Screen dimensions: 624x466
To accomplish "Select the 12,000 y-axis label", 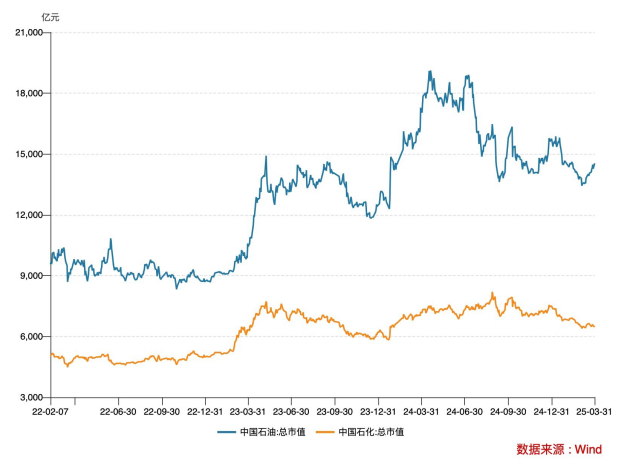I will click(31, 216).
